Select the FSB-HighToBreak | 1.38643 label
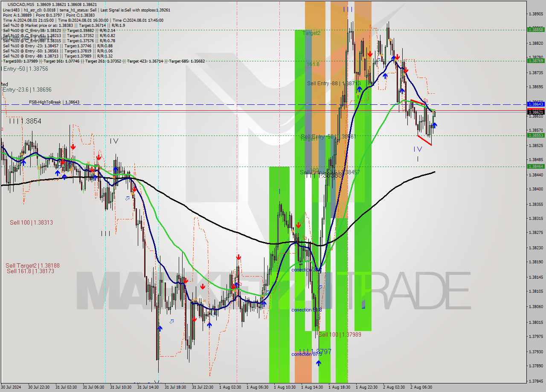 (x=54, y=102)
